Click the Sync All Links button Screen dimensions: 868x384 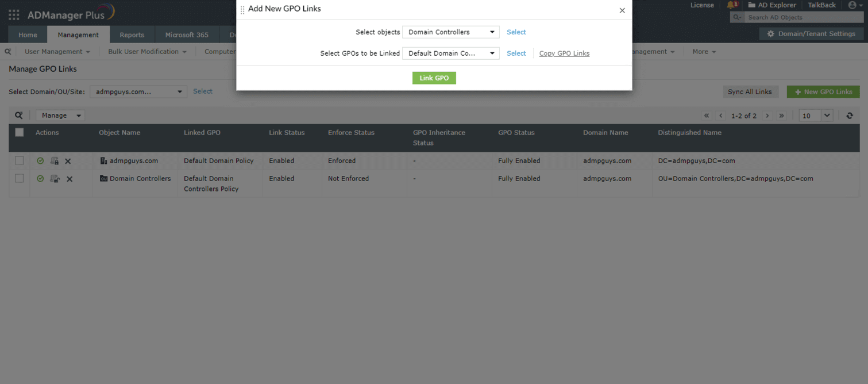tap(750, 92)
